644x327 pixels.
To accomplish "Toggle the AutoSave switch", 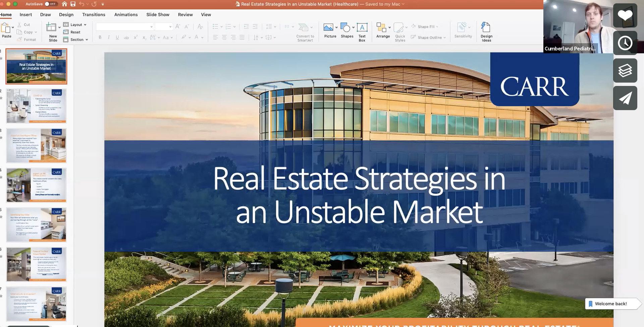I will click(51, 4).
